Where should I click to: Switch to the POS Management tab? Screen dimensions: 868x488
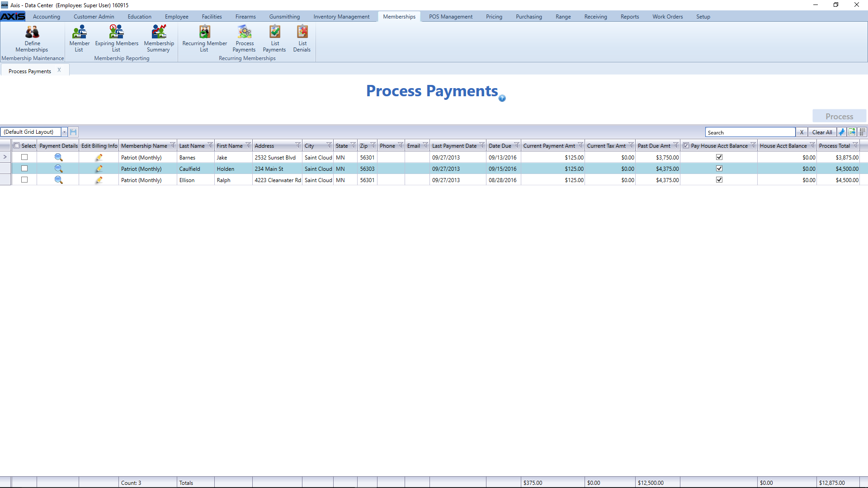click(451, 17)
